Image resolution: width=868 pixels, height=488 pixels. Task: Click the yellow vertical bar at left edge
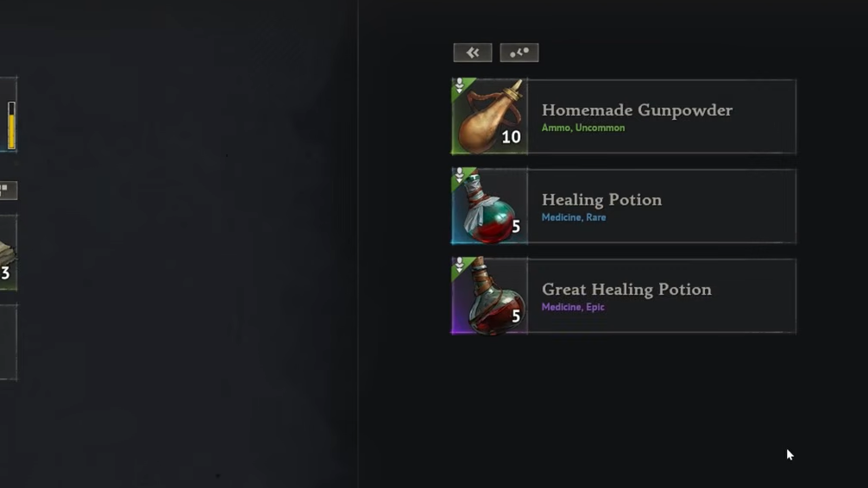pos(11,126)
